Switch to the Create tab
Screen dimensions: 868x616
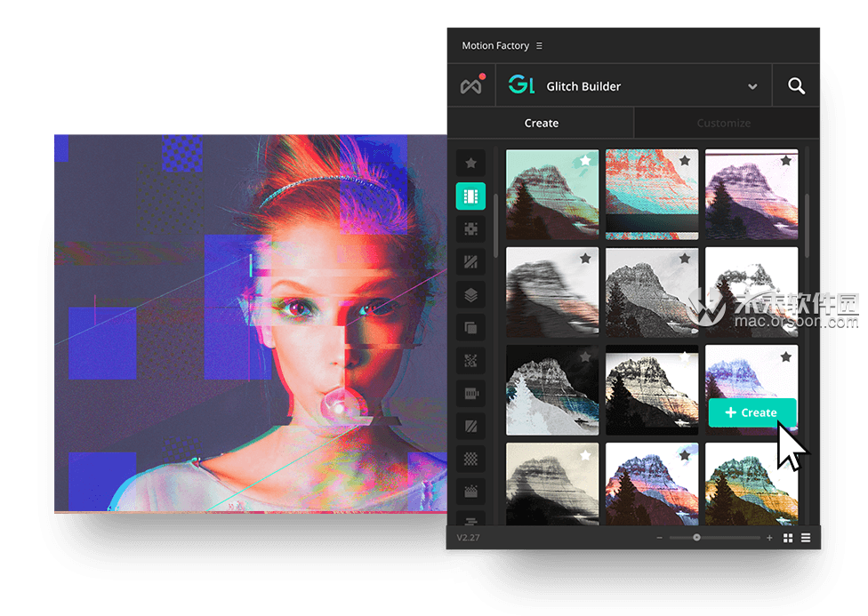point(541,124)
